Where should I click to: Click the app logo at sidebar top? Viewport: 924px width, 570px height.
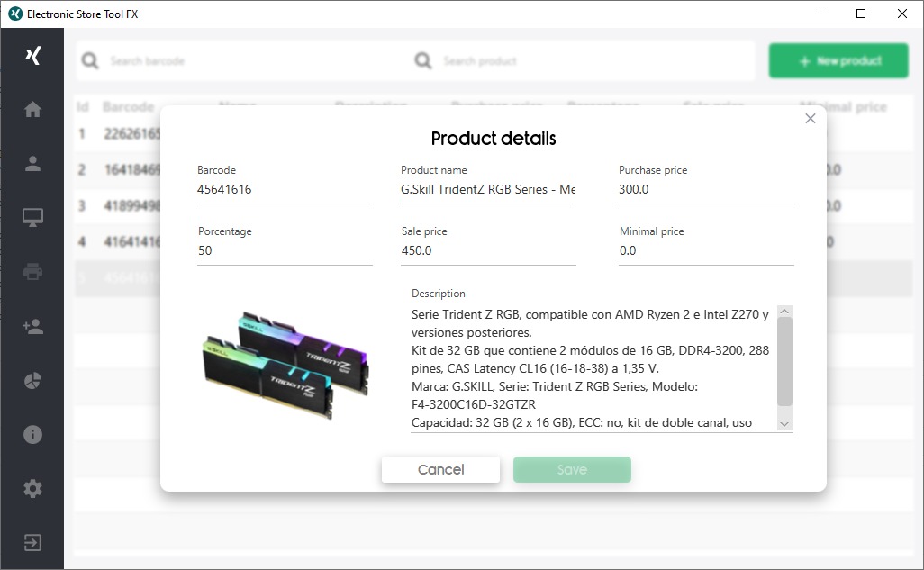pyautogui.click(x=33, y=56)
